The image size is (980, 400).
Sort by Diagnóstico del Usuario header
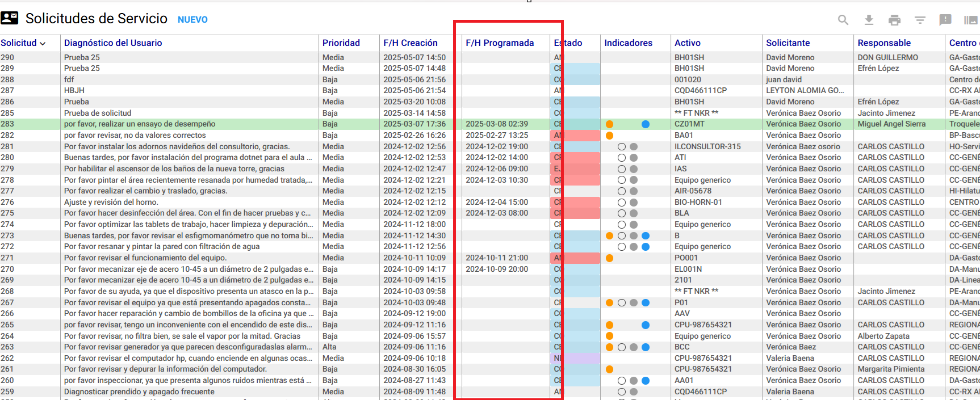click(x=113, y=43)
